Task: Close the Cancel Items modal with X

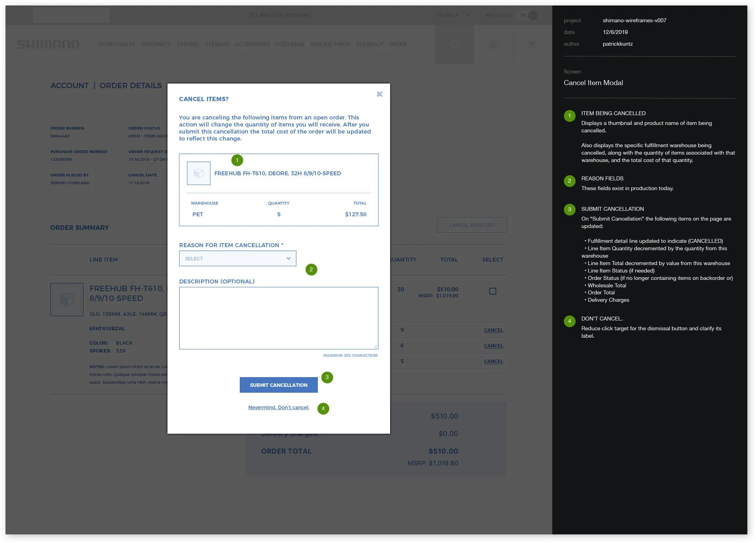Action: pos(379,94)
